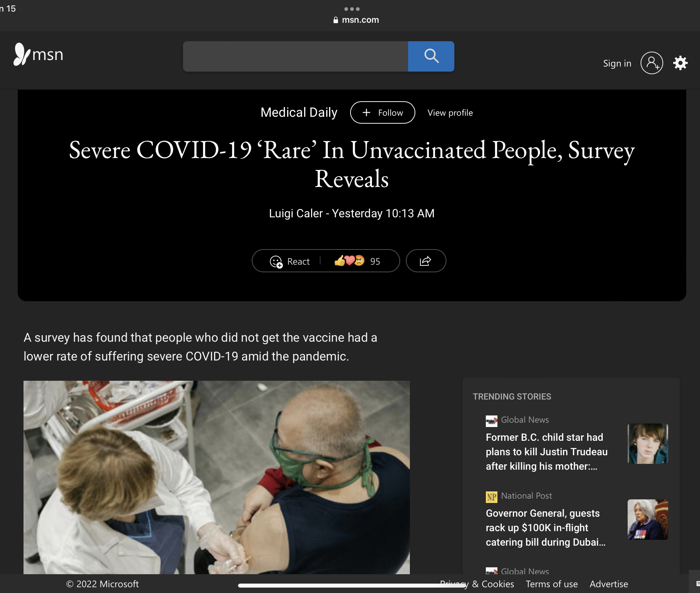This screenshot has width=700, height=593.
Task: Click the search input field
Action: (x=295, y=56)
